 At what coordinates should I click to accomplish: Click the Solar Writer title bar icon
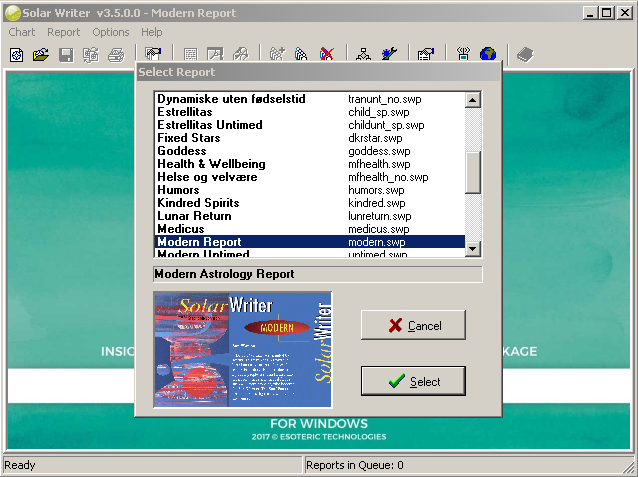pyautogui.click(x=13, y=13)
